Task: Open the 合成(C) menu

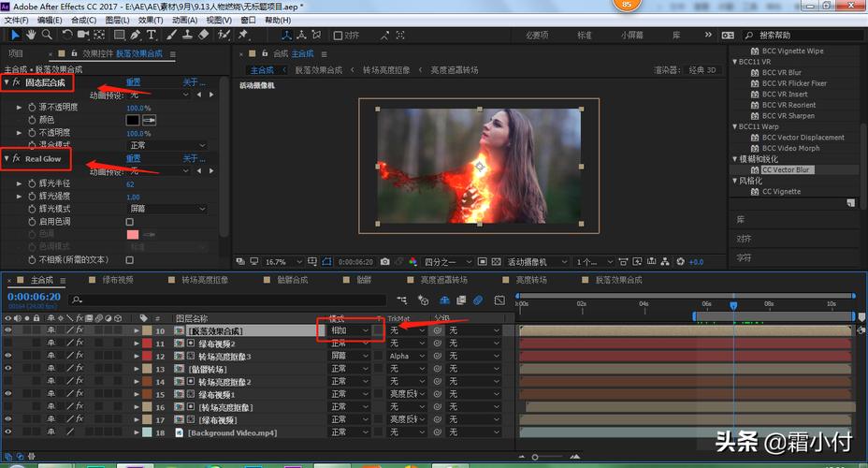Action: pos(83,20)
